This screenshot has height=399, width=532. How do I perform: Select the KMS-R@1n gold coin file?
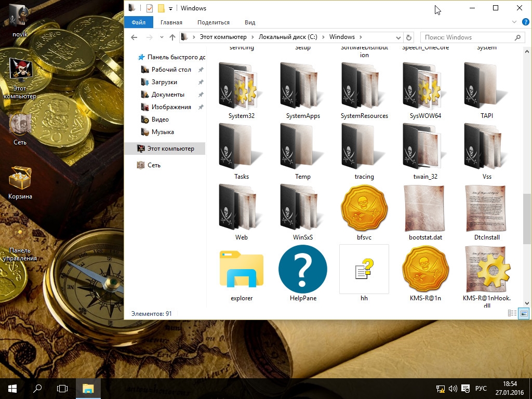(x=425, y=270)
